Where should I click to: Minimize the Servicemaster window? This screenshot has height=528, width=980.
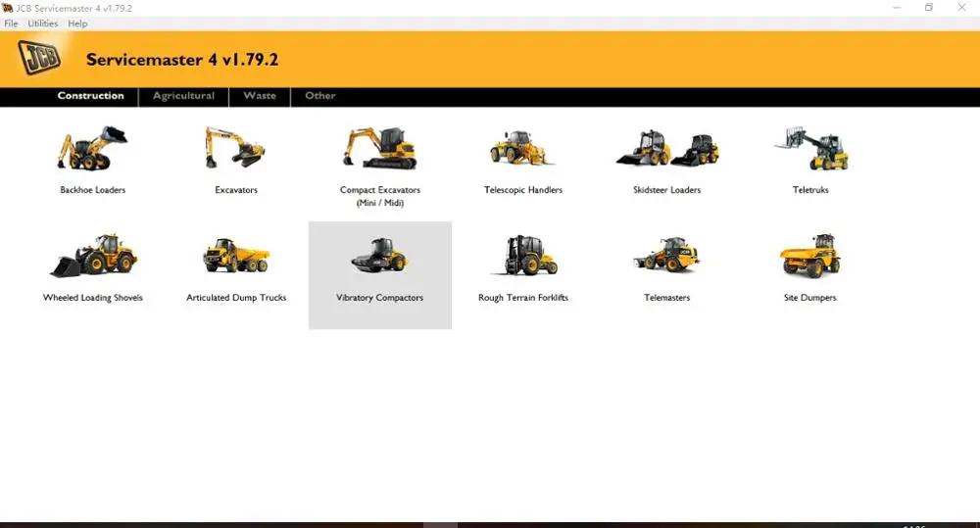pos(897,8)
